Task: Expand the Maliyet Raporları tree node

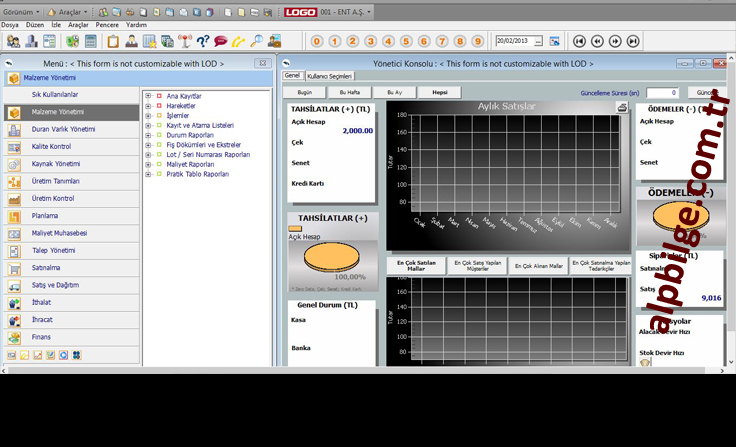Action: pyautogui.click(x=148, y=164)
